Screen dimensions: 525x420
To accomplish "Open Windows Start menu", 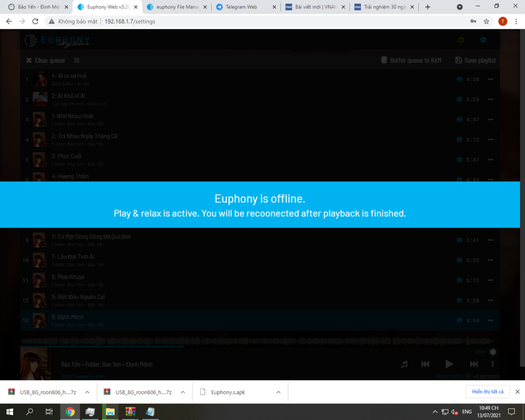I will point(9,412).
